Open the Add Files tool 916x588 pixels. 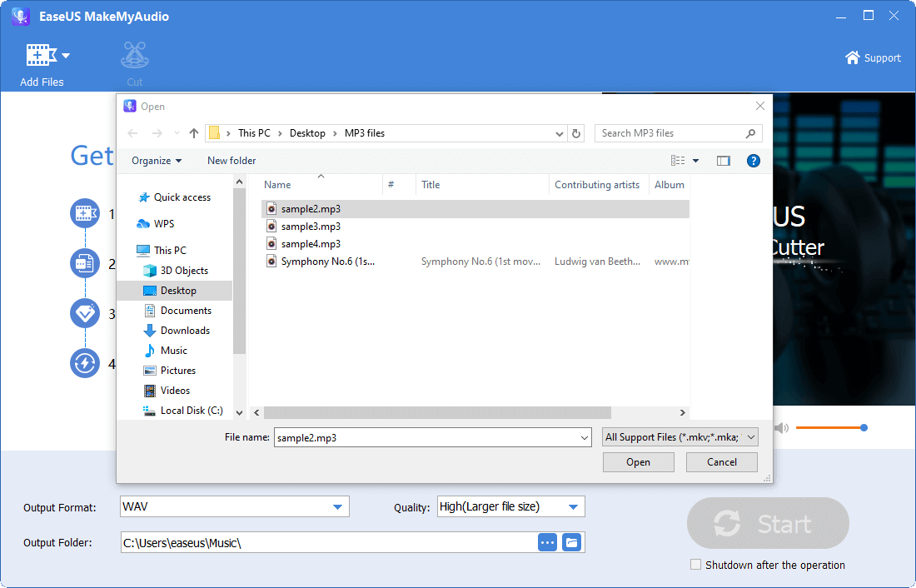(x=42, y=60)
